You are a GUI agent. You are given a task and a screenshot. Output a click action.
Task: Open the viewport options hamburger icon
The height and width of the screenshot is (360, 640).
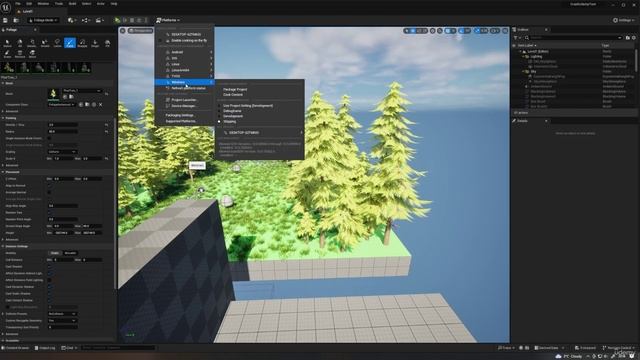(123, 31)
